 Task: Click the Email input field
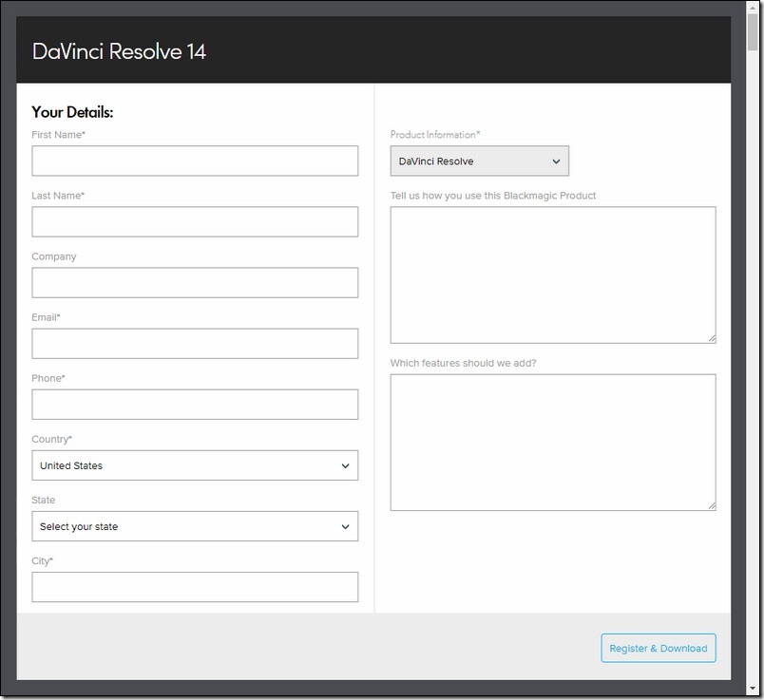195,344
